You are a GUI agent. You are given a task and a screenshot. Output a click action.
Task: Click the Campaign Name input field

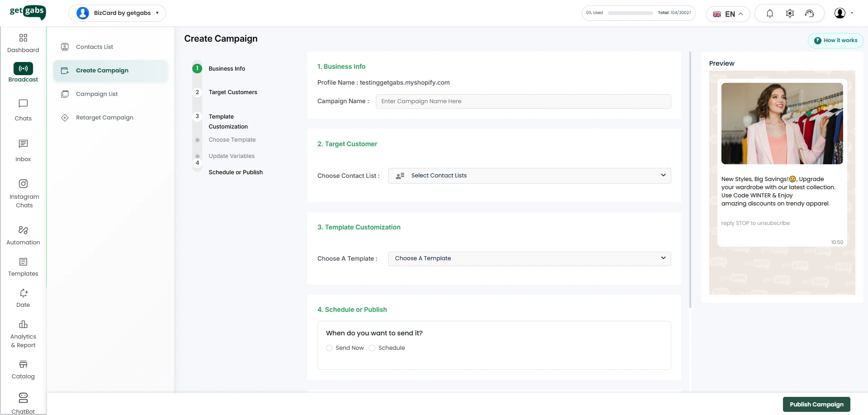[523, 101]
